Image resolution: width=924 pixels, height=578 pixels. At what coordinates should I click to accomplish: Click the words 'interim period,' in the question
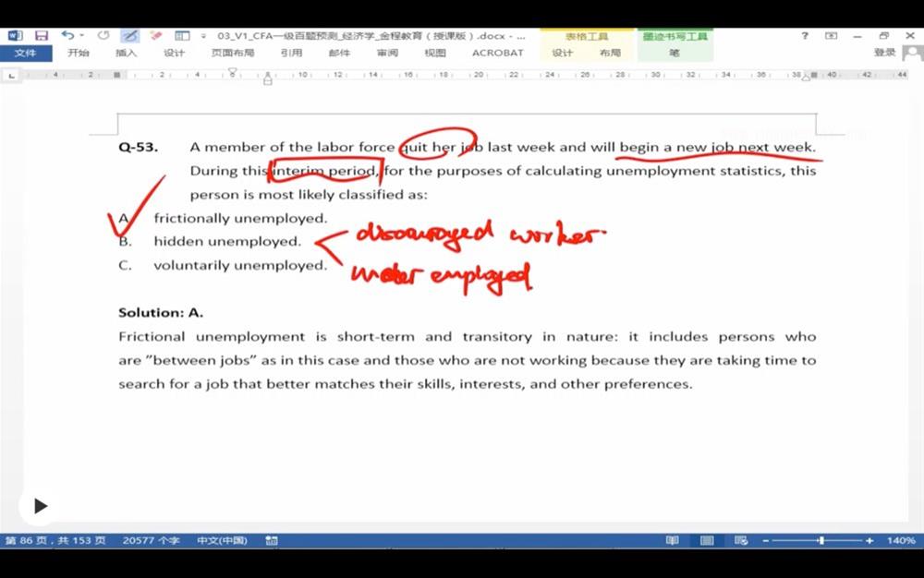326,171
